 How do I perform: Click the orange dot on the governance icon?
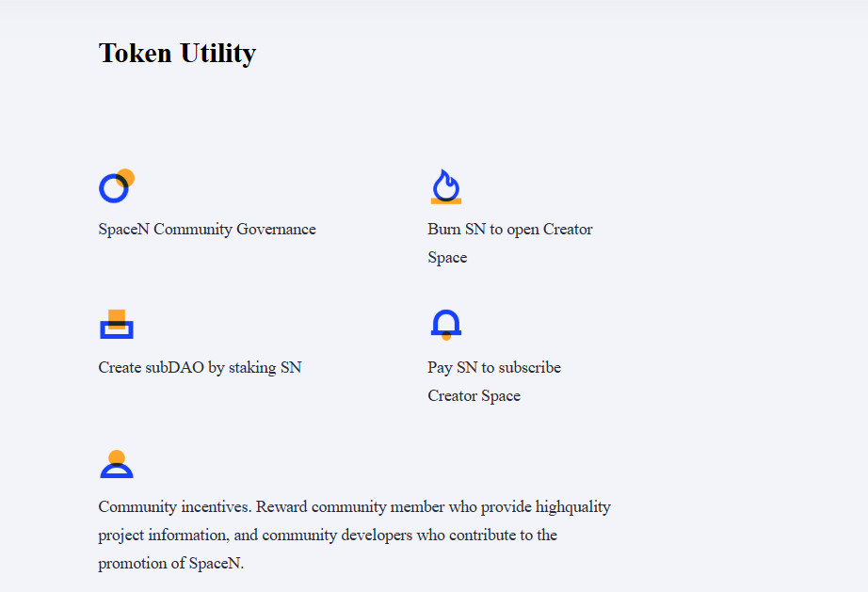click(125, 177)
